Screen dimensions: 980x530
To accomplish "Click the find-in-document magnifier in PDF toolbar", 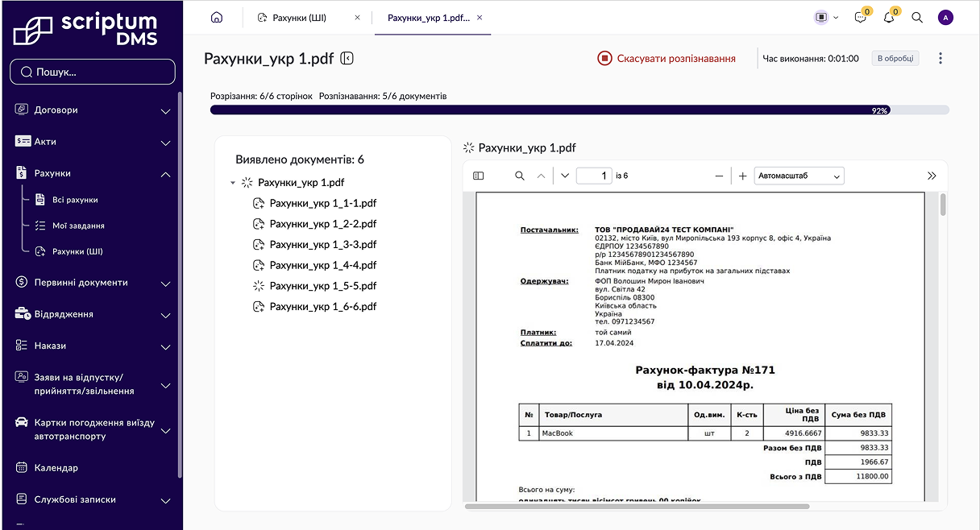I will pyautogui.click(x=520, y=176).
